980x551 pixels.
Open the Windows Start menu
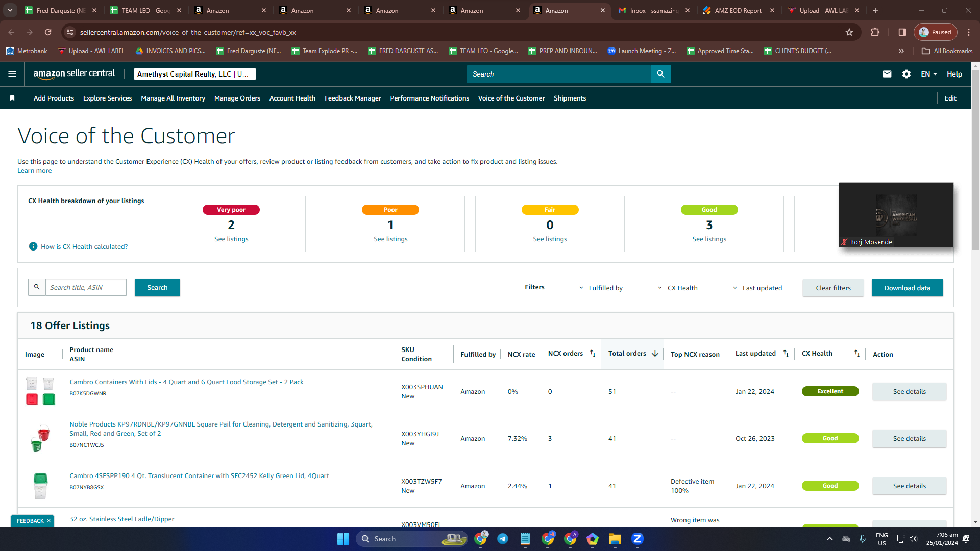[x=343, y=539]
